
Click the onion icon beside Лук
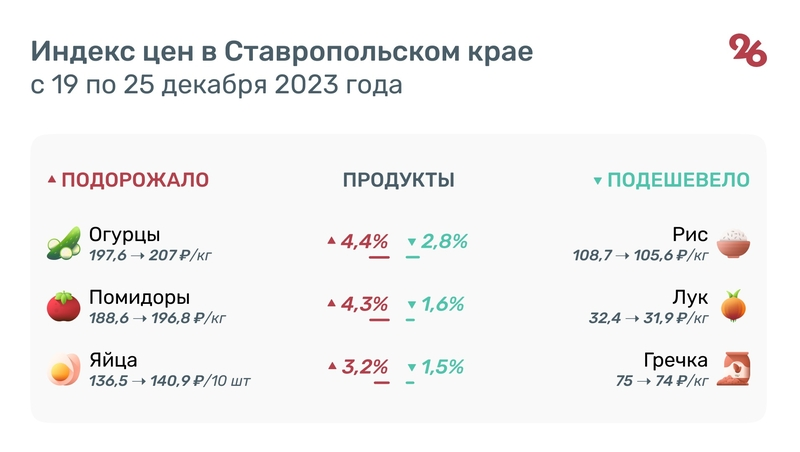click(x=734, y=307)
